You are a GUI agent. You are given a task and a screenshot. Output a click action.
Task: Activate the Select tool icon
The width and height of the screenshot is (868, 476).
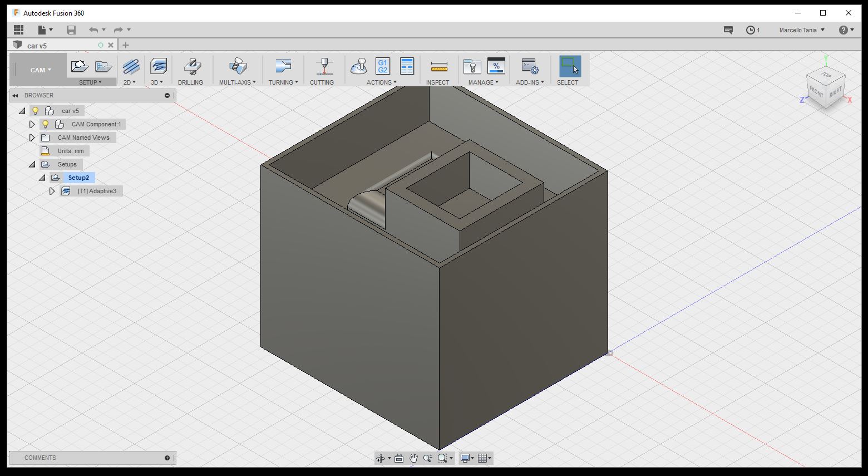(x=570, y=66)
